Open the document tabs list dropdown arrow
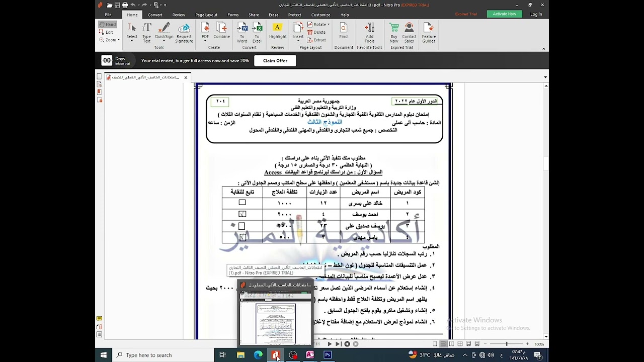 [545, 77]
